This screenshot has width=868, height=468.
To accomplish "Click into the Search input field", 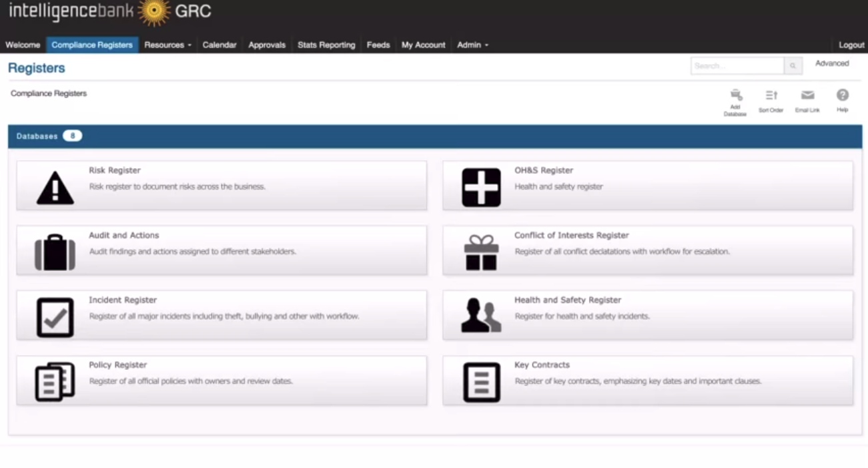I will [738, 66].
